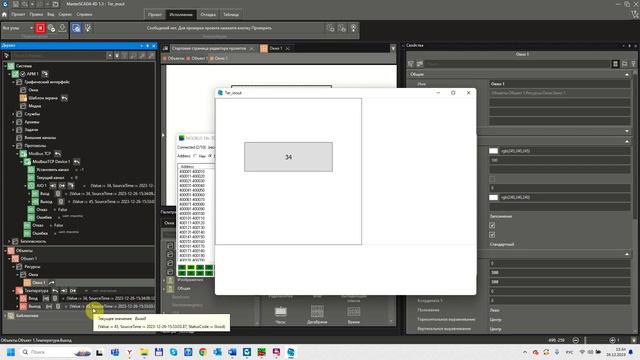This screenshot has width=640, height=360.
Task: Click the grid view icon in Свойства panel
Action: pyautogui.click(x=615, y=64)
